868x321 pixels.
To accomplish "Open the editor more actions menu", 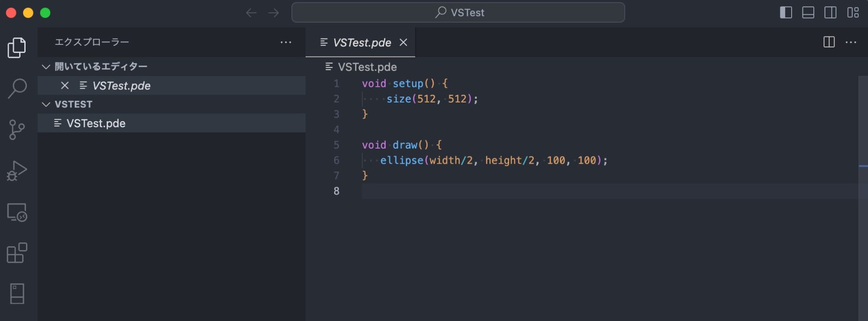I will click(851, 42).
